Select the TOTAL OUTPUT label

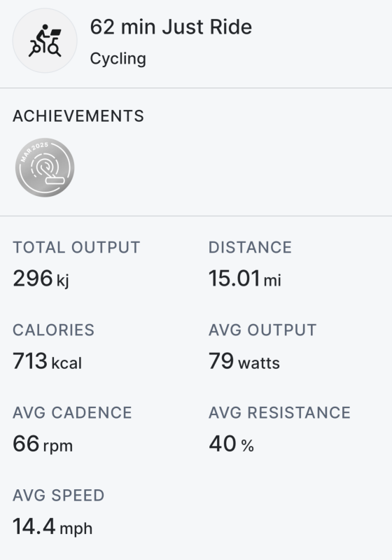76,248
